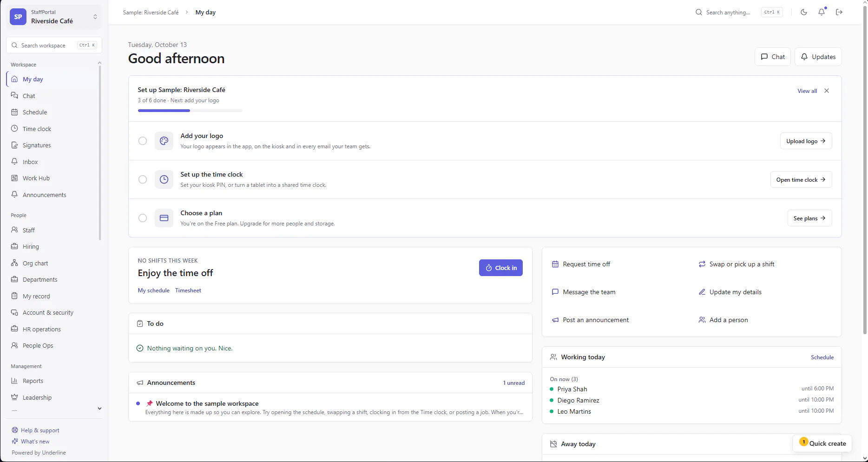
Task: Select Update my details action
Action: pyautogui.click(x=730, y=292)
